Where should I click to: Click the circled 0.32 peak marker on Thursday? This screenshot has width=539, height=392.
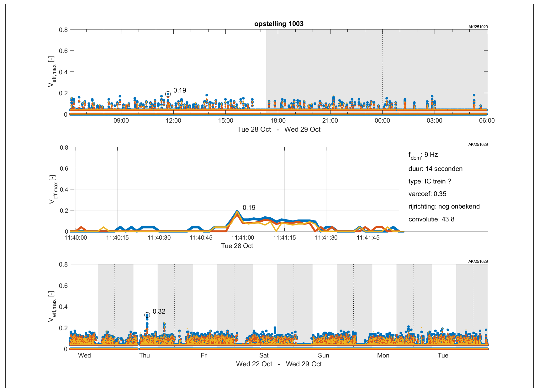click(147, 315)
